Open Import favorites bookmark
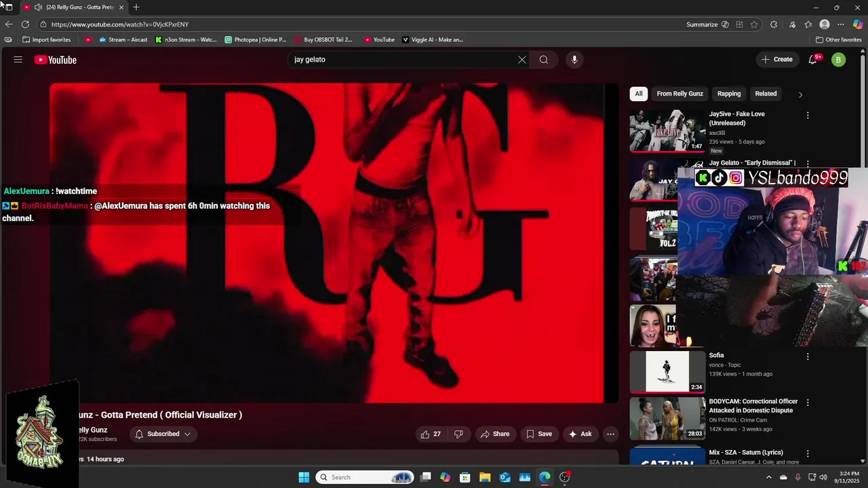This screenshot has width=868, height=488. point(46,39)
